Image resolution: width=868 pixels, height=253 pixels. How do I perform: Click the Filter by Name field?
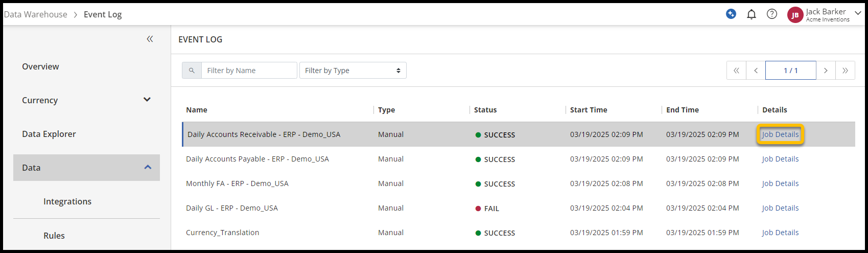coord(249,71)
